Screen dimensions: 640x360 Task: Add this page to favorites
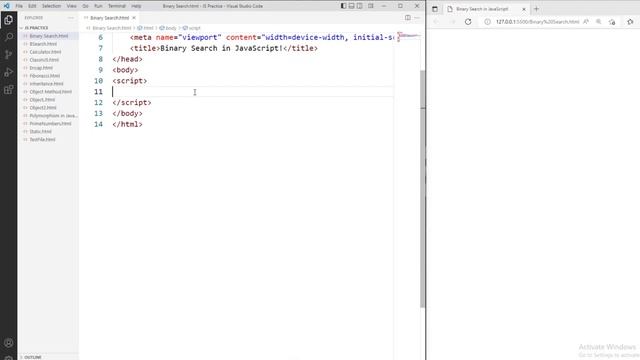[x=612, y=22]
